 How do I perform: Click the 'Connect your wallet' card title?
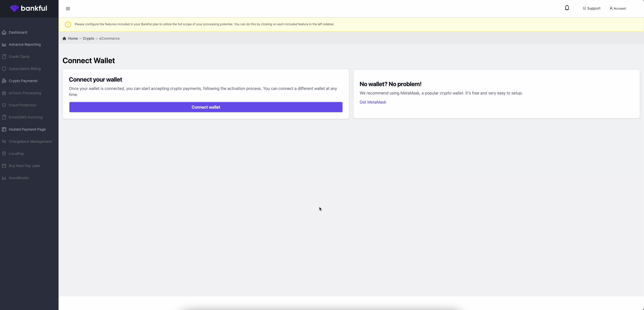(x=95, y=80)
